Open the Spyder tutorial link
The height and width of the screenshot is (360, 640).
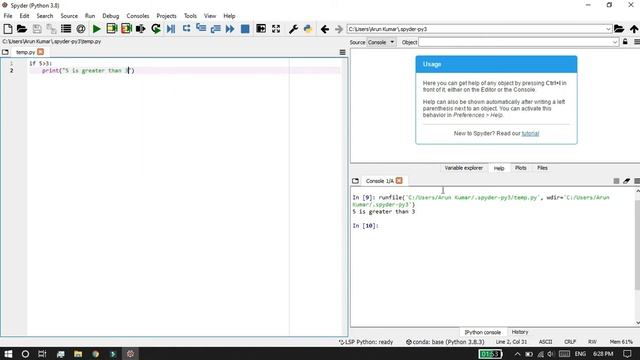click(x=530, y=133)
